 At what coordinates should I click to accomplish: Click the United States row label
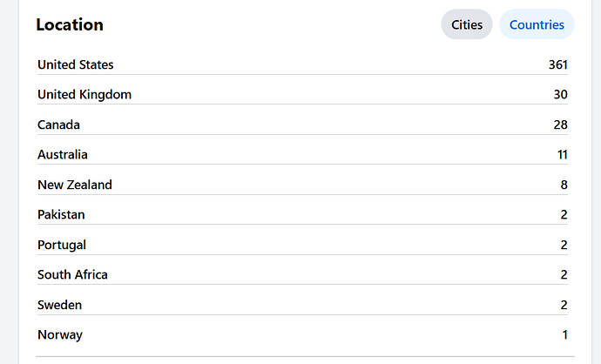point(76,64)
